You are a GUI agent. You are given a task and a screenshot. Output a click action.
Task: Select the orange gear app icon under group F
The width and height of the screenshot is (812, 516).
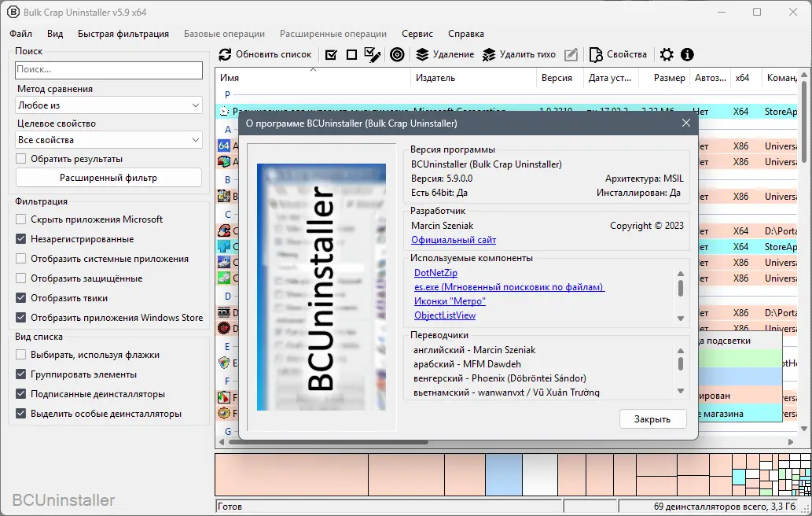pyautogui.click(x=224, y=414)
